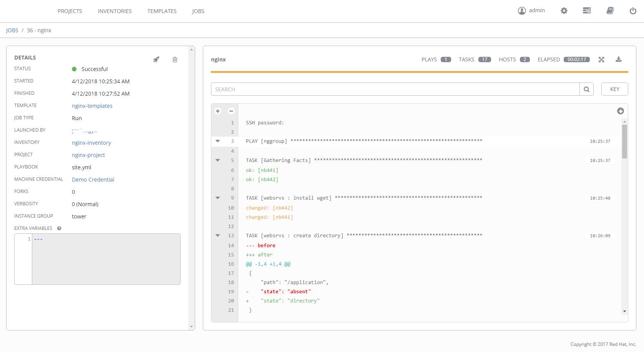Open the settings gear in the top bar

(564, 11)
